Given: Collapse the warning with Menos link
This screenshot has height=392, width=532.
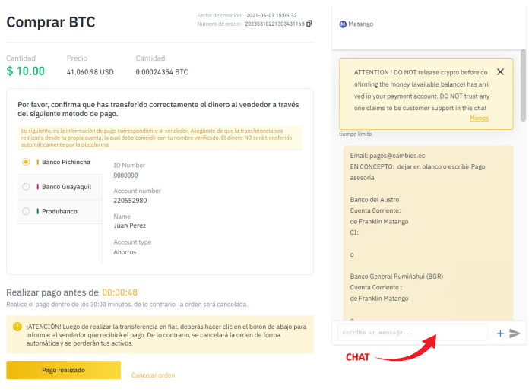Looking at the screenshot, I should tap(479, 118).
